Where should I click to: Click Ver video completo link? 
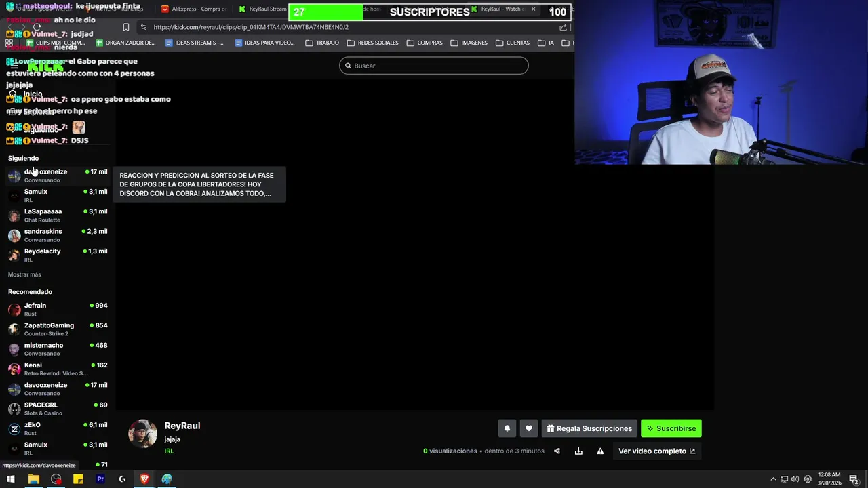[656, 451]
